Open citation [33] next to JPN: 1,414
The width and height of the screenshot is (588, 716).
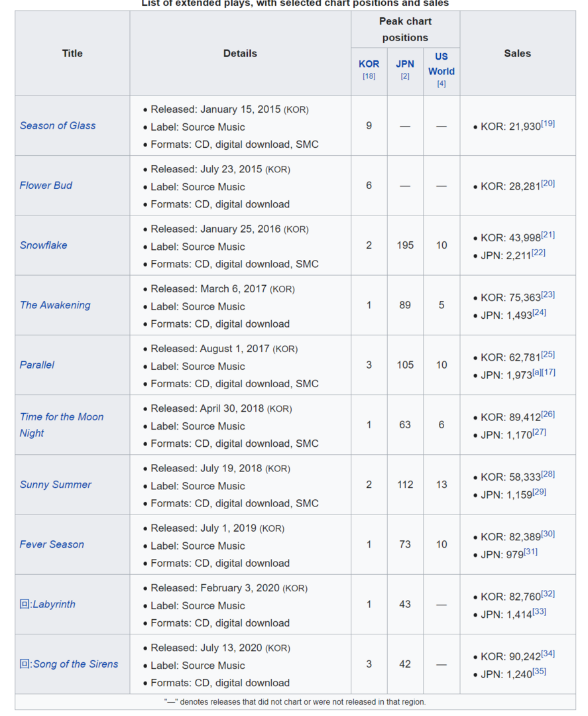pyautogui.click(x=539, y=611)
